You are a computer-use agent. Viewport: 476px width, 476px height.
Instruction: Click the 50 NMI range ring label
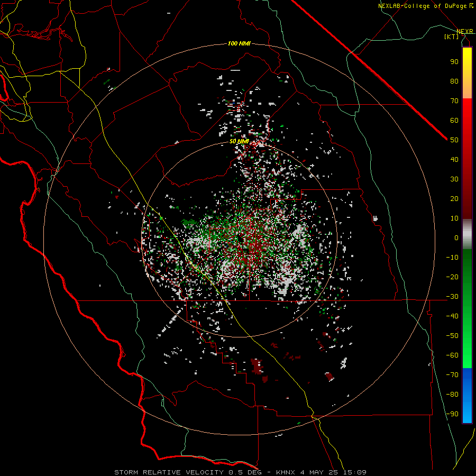tap(239, 141)
